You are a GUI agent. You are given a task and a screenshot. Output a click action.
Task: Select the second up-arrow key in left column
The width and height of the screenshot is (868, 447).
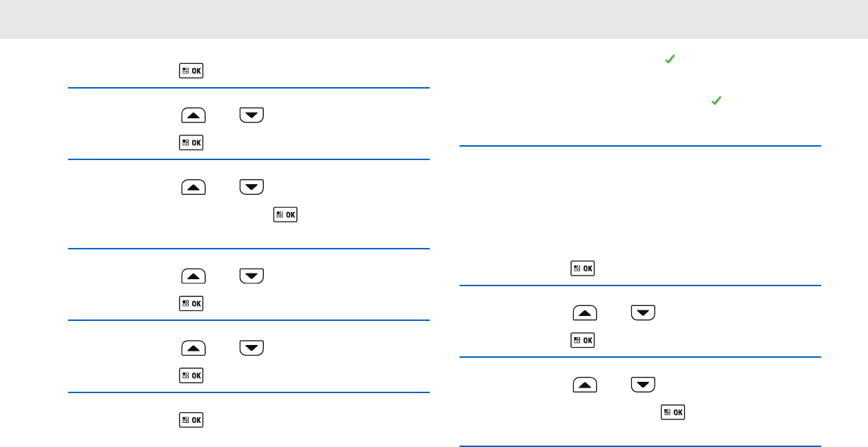(194, 187)
